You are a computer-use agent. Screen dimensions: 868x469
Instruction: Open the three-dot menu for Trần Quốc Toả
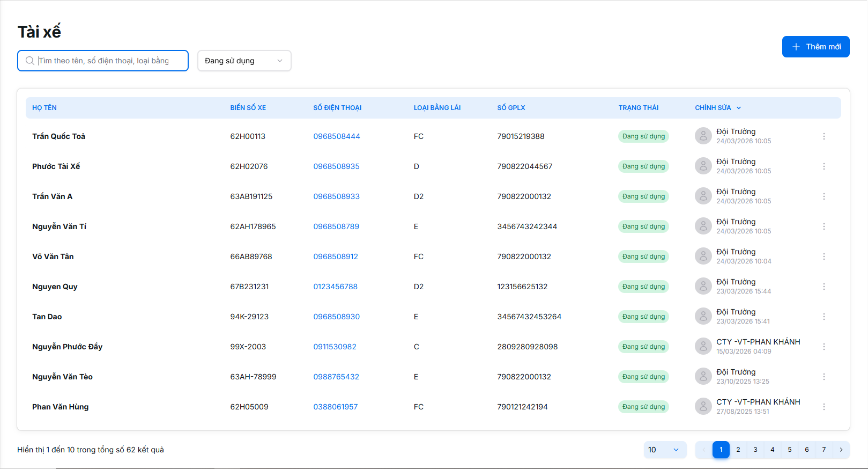pos(824,136)
